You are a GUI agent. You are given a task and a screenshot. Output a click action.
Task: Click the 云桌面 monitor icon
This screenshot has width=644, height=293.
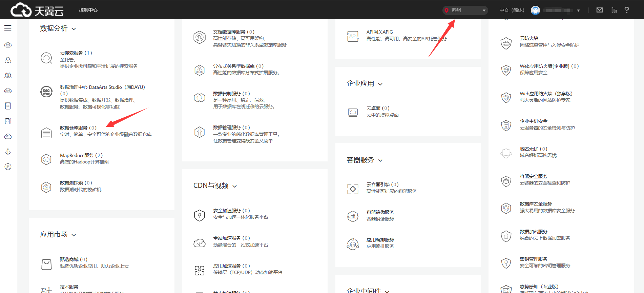353,112
